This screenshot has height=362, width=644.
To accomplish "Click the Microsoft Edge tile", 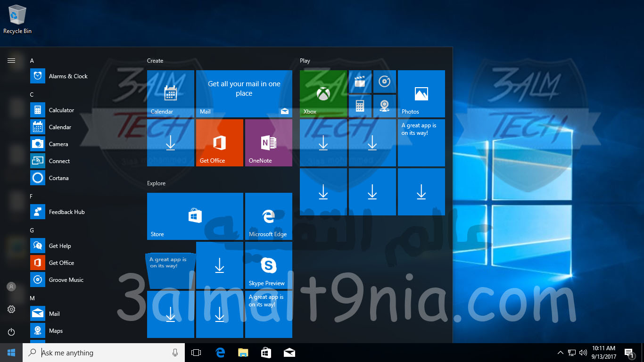I will coord(269,216).
